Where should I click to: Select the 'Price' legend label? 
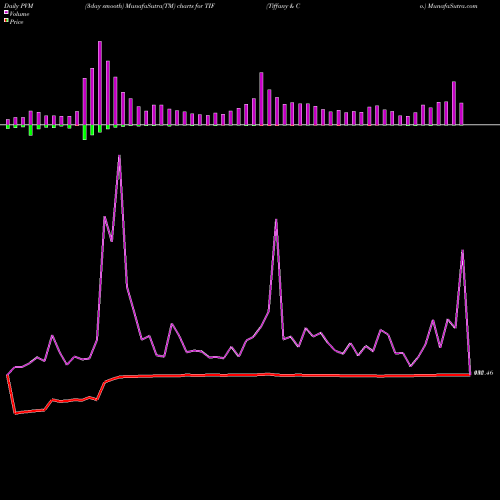coord(16,22)
